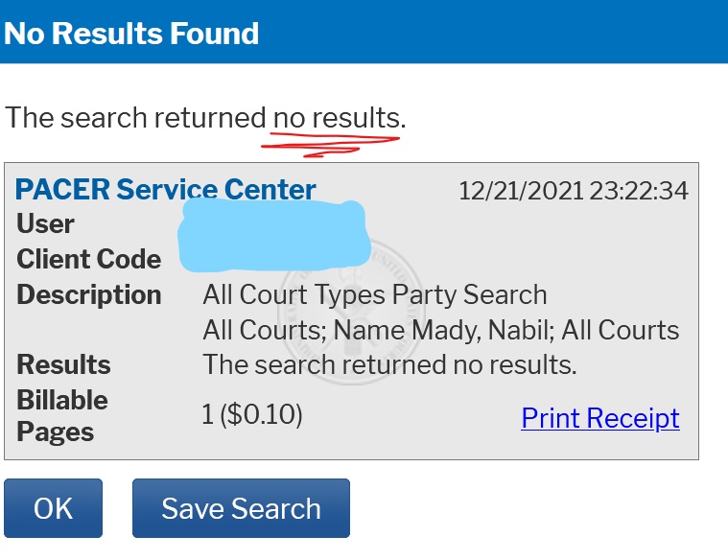Select the Results row label
This screenshot has width=728, height=560.
tap(63, 364)
